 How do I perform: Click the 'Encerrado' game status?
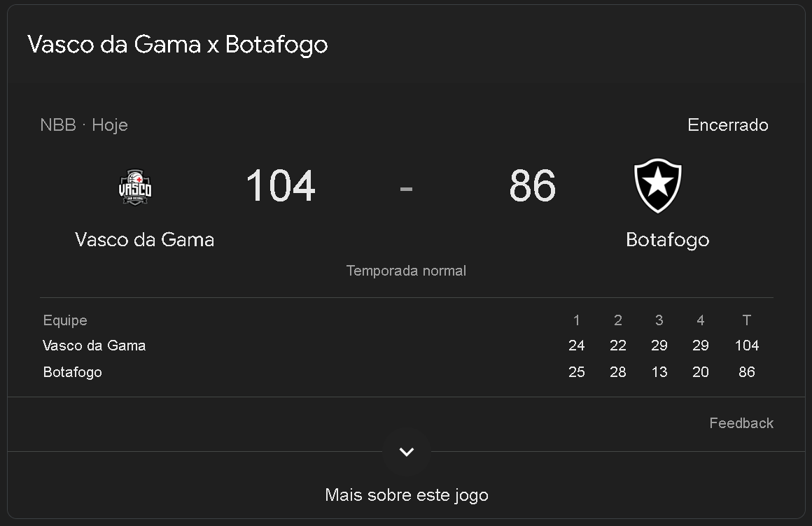click(727, 125)
